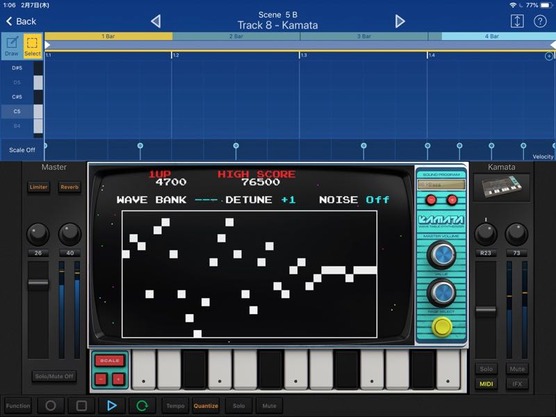Adjust the Kamata Master Volume blue knob
556x417 pixels.
tap(441, 255)
